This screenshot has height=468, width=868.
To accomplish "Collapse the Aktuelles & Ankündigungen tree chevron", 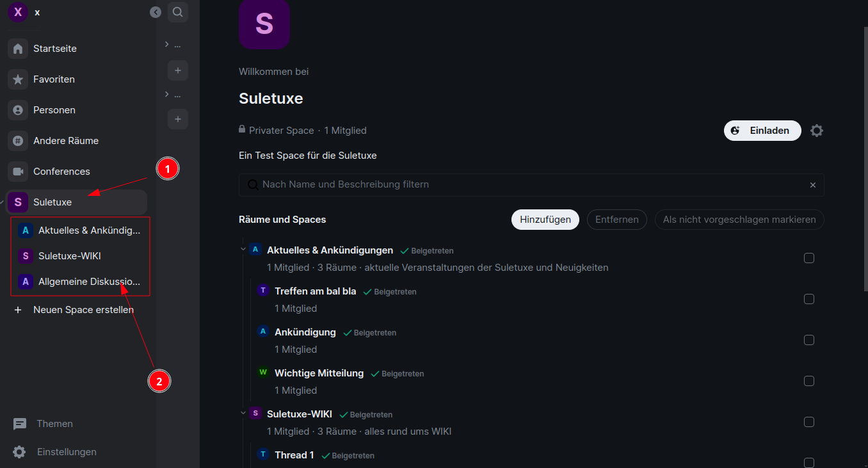I will coord(243,250).
